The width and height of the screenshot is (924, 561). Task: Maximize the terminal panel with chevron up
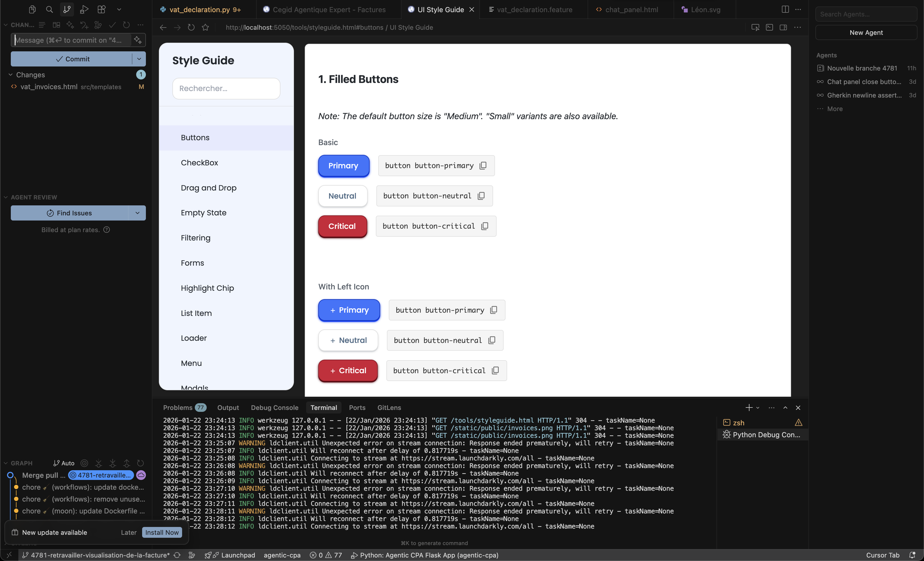click(785, 408)
